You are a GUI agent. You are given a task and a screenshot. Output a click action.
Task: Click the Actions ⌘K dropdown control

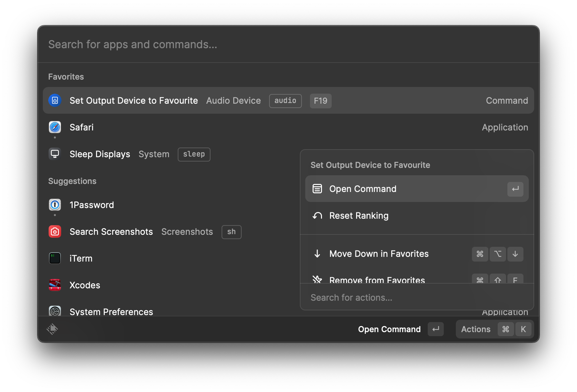[494, 329]
